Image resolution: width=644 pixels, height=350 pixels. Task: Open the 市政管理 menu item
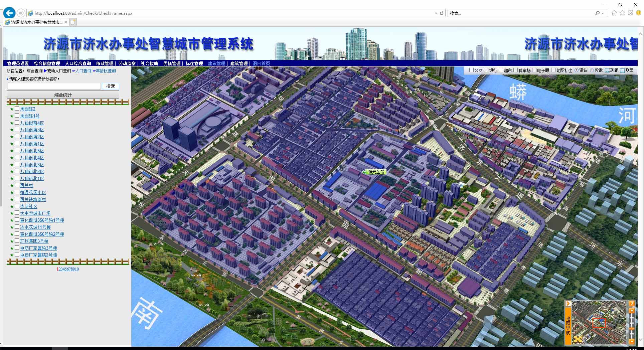[x=105, y=63]
